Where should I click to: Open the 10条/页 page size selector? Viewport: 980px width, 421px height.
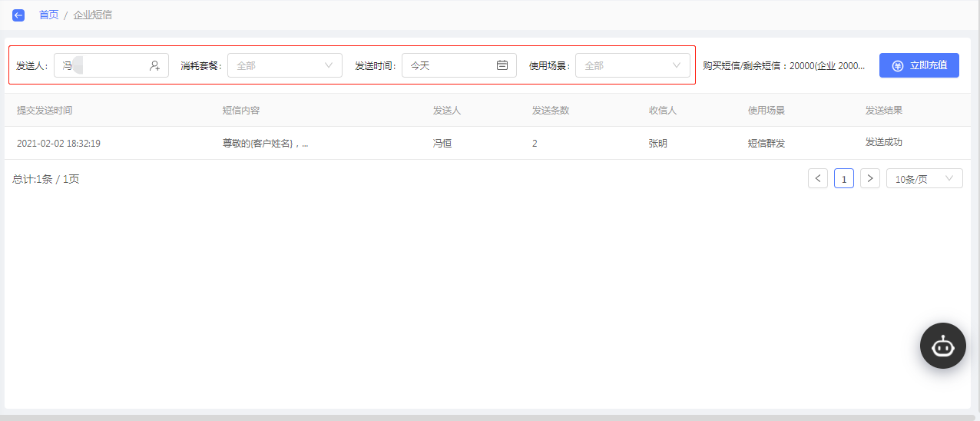click(x=925, y=178)
